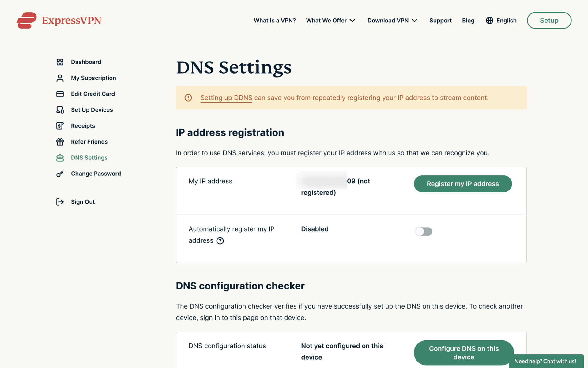Expand the Download VPN chevron
Screen dimensions: 588x368
pos(415,21)
